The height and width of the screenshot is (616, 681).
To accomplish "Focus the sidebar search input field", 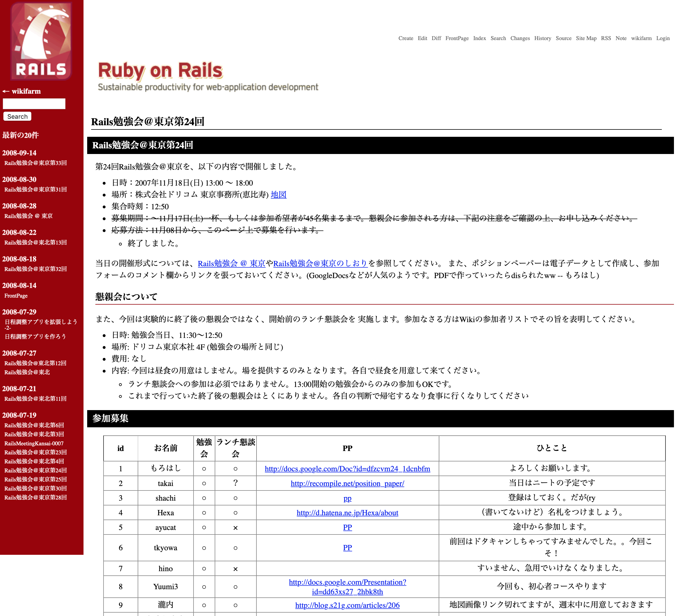I will 34,104.
